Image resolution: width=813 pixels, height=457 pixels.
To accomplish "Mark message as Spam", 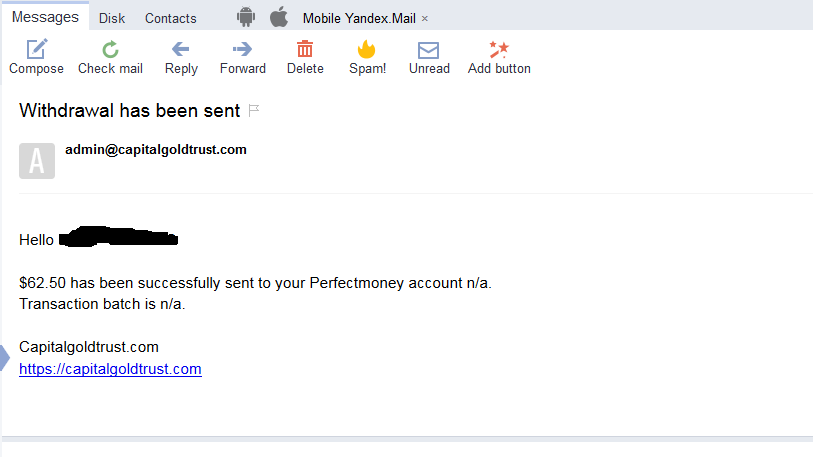I will click(x=367, y=49).
